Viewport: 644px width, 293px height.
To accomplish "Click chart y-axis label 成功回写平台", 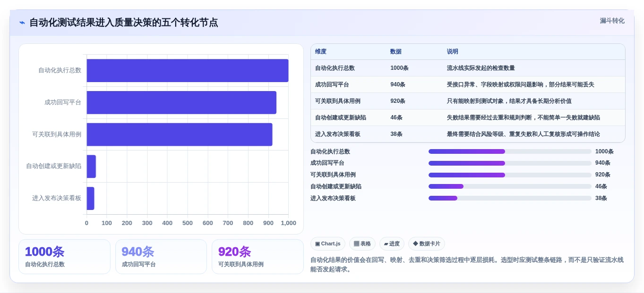I will (63, 102).
